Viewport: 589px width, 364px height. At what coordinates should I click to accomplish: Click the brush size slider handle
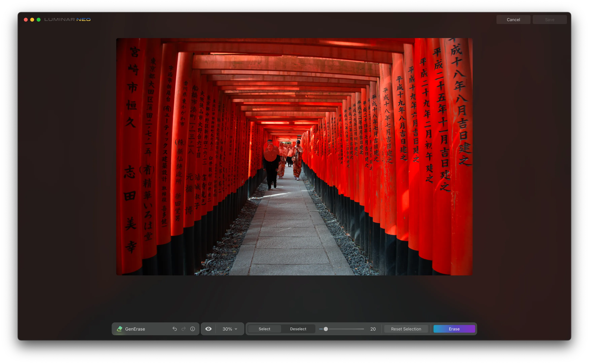click(326, 329)
